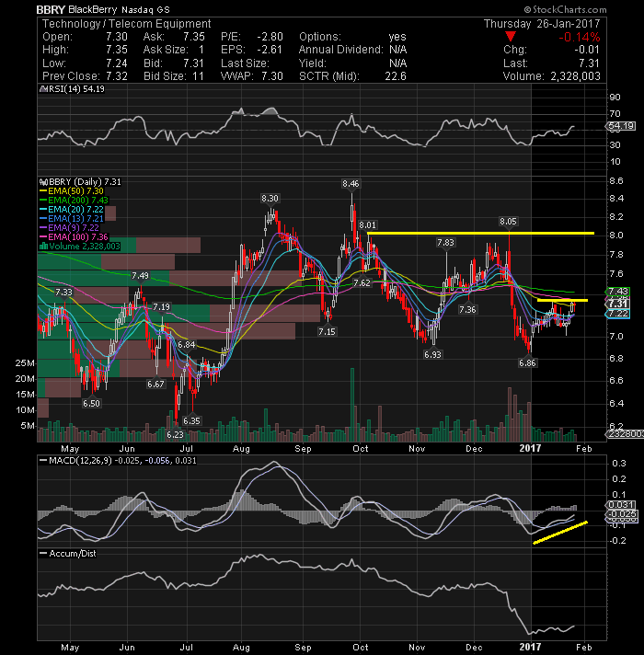Click the Nasdaq GS exchange label
644x655 pixels.
[145, 9]
